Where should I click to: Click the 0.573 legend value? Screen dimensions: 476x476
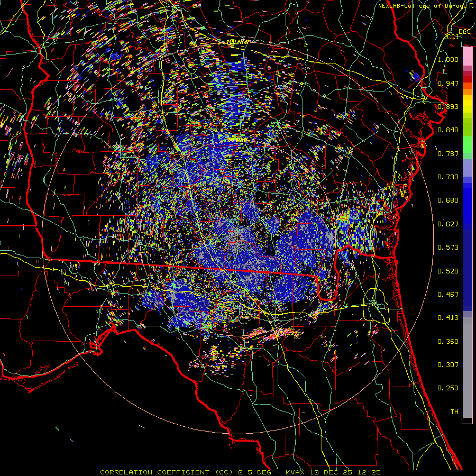448,247
